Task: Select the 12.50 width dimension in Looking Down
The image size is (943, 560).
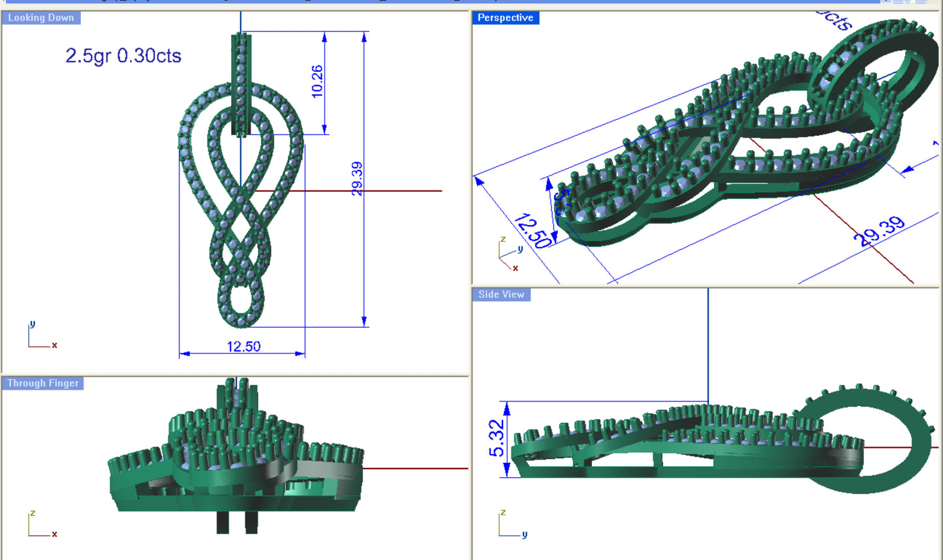Action: click(x=243, y=346)
